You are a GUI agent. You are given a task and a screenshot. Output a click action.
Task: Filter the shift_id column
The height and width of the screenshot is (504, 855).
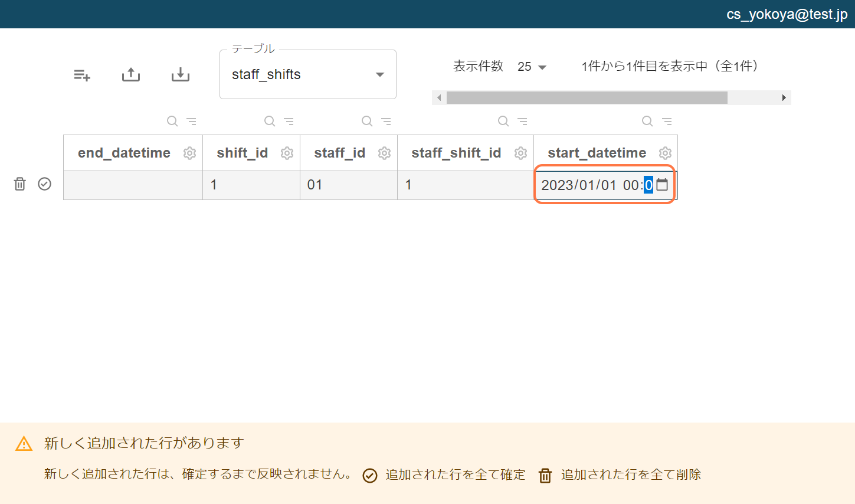pos(289,121)
